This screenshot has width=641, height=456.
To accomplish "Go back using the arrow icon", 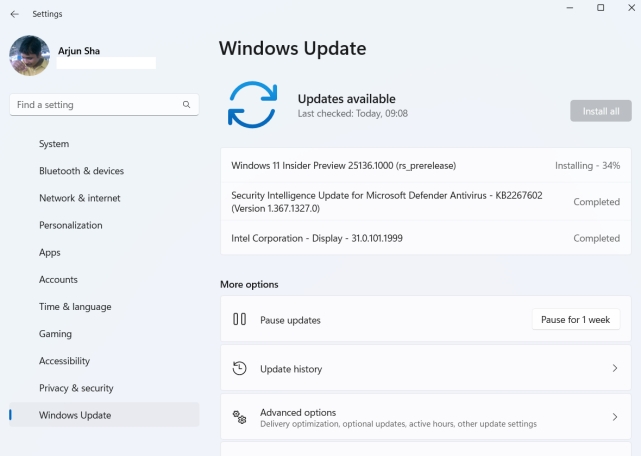I will pos(15,14).
